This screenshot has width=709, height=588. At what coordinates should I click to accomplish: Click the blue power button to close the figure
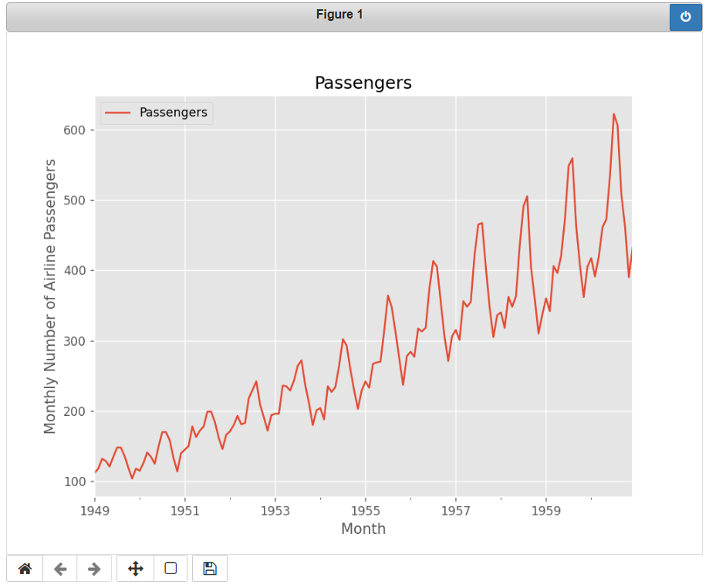click(685, 17)
